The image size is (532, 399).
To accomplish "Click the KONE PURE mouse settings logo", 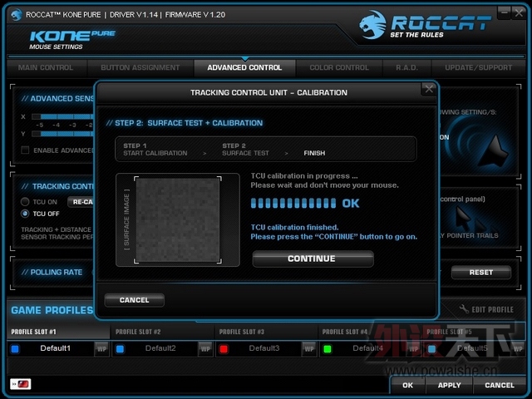I will pos(72,40).
